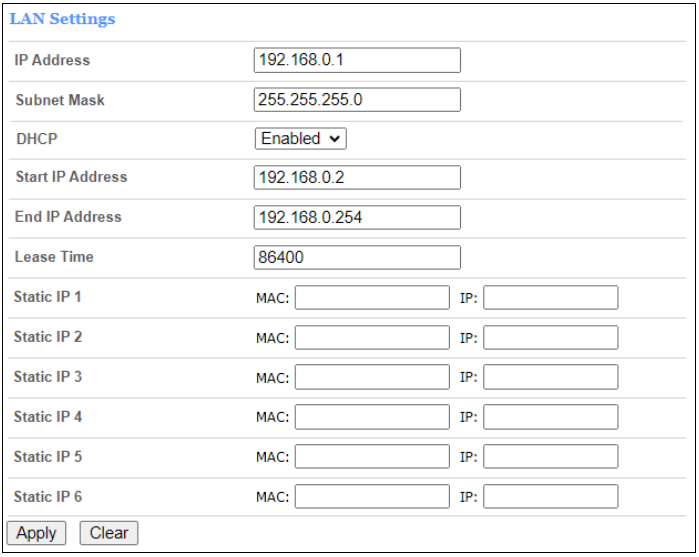Click the End IP Address label

68,217
